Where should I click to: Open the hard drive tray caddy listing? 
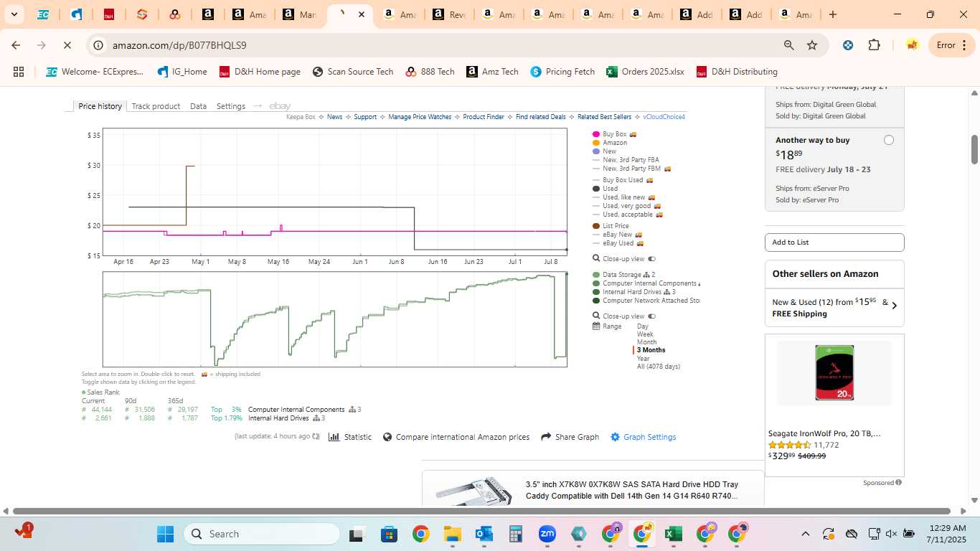click(x=631, y=491)
